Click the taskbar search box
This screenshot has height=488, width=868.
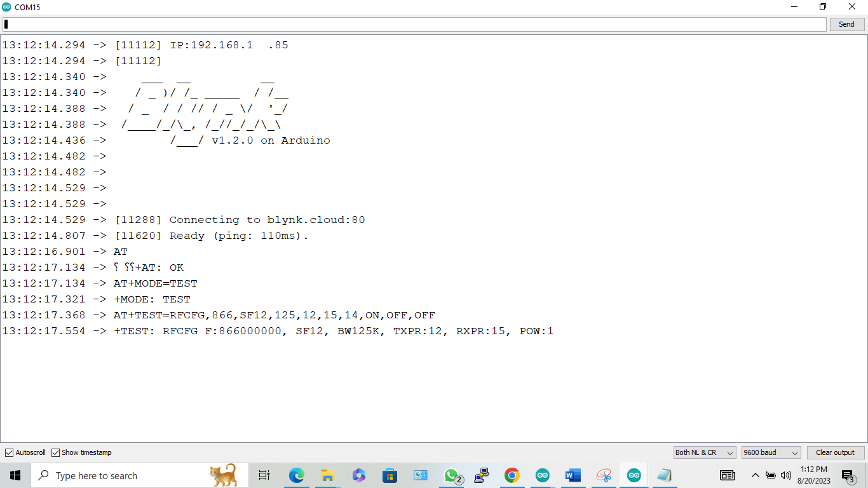coord(140,475)
